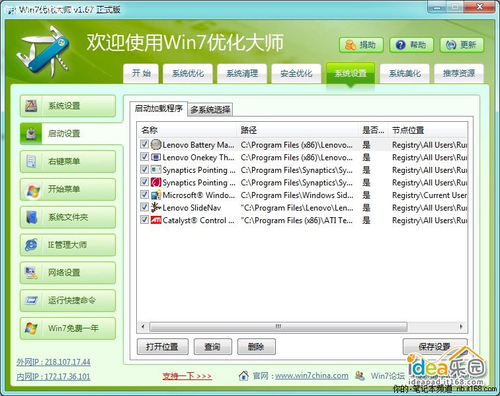The image size is (500, 396).
Task: Click the Microsoft Windows Sidebar row icon
Action: [x=156, y=195]
